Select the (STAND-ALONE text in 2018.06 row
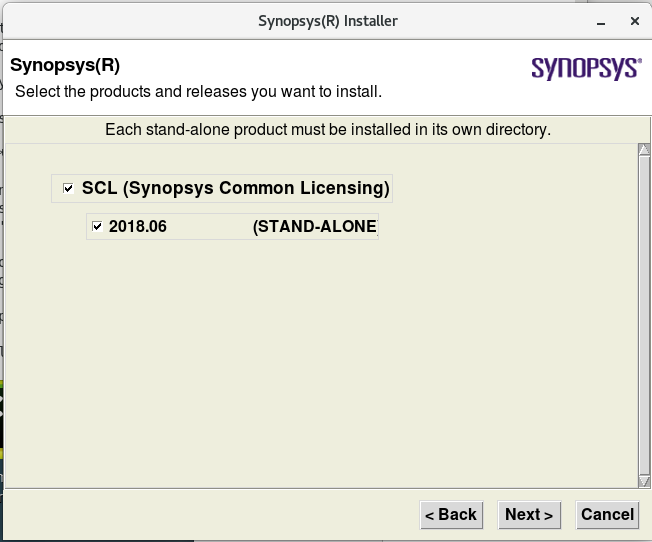Screen dimensions: 652x542 pyautogui.click(x=315, y=227)
